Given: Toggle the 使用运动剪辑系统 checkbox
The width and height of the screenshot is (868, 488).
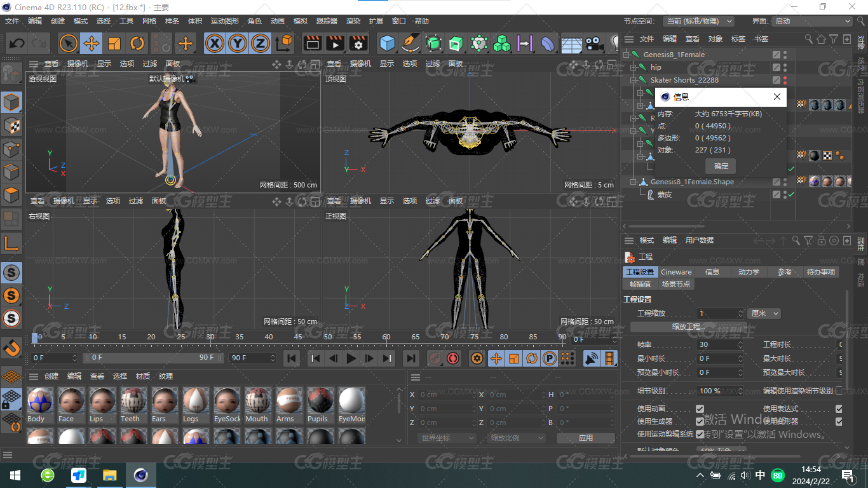Looking at the screenshot, I should click(x=700, y=434).
